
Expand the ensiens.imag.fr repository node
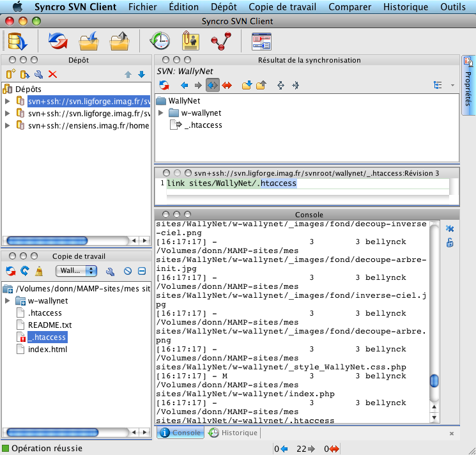(x=8, y=125)
